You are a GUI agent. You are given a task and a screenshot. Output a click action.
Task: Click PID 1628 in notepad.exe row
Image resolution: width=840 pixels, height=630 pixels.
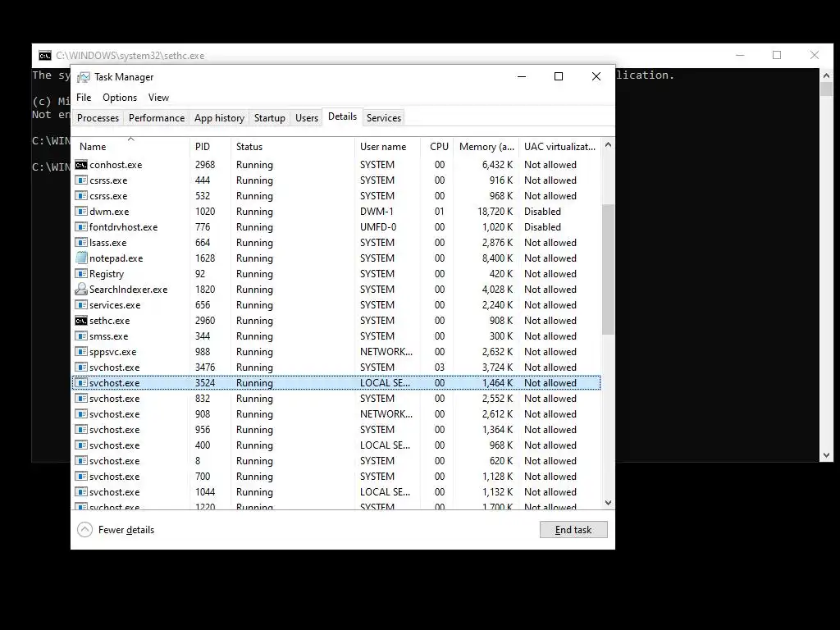[x=205, y=258]
